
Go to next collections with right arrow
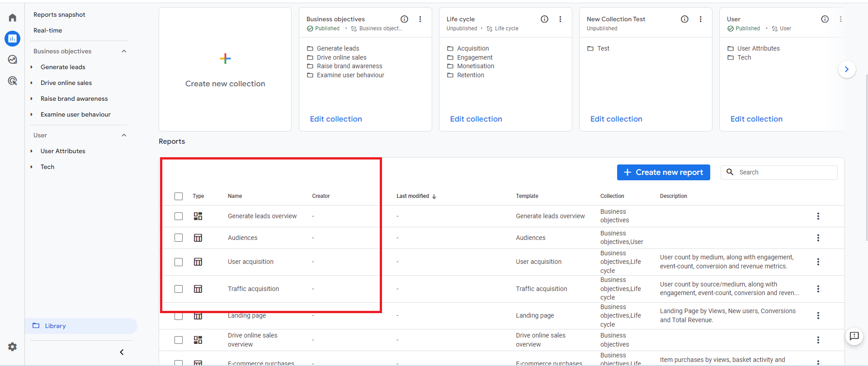tap(847, 70)
